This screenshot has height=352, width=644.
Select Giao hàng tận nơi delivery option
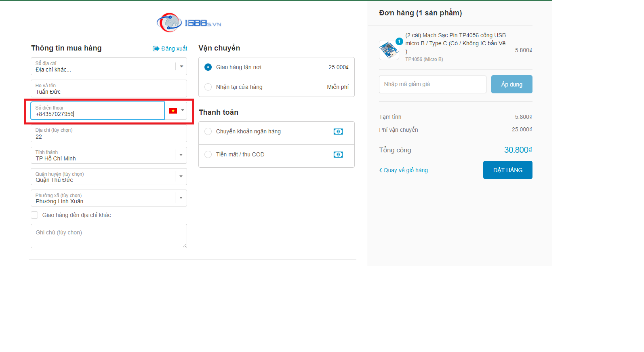208,67
